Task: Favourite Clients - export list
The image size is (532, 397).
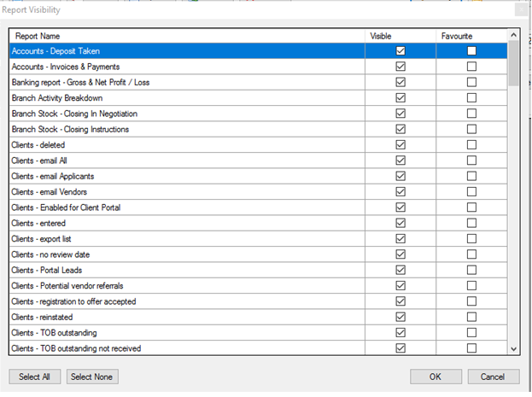Action: pyautogui.click(x=471, y=238)
